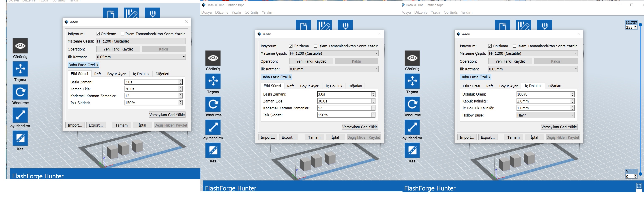The image size is (644, 197).
Task: Open Malzeme Çeşidi dropdown in left dialog
Action: tap(141, 41)
